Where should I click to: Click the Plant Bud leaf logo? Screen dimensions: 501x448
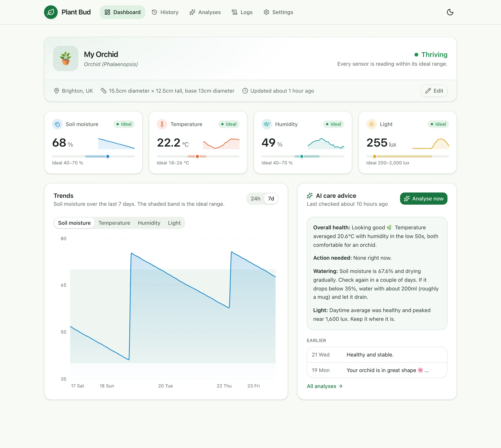click(x=51, y=12)
